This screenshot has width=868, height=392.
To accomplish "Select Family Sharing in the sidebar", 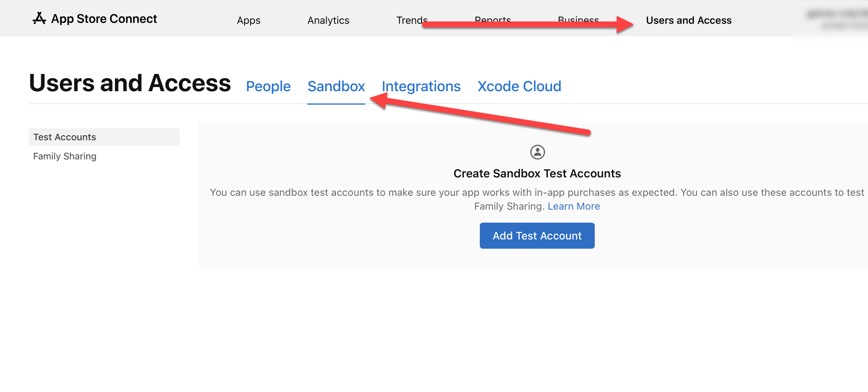I will pos(65,156).
